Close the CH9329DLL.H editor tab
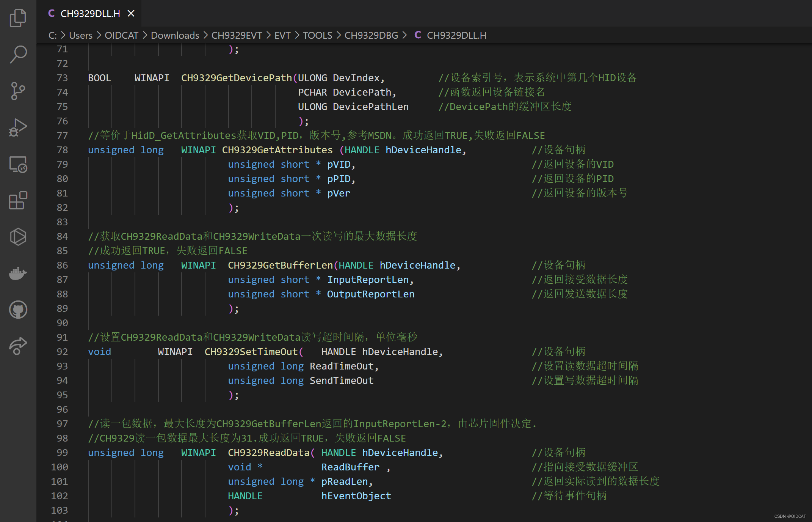Screen dimensions: 812x522 point(131,14)
